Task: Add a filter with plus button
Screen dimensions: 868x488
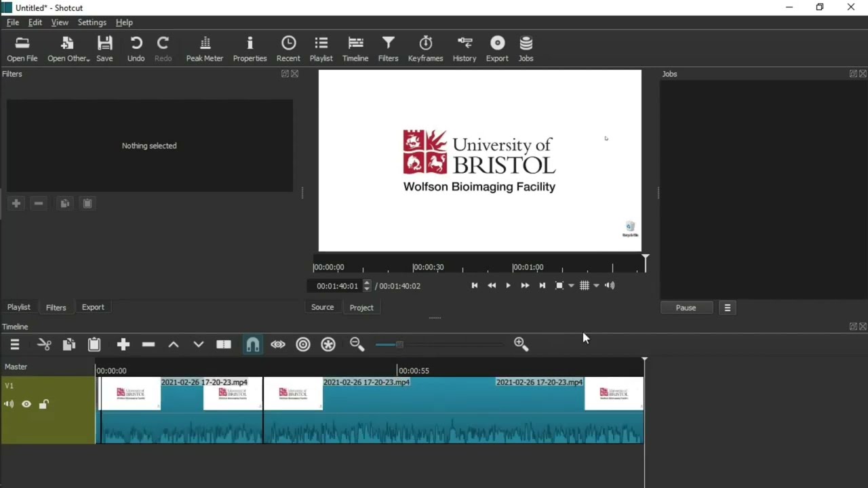Action: (x=16, y=203)
